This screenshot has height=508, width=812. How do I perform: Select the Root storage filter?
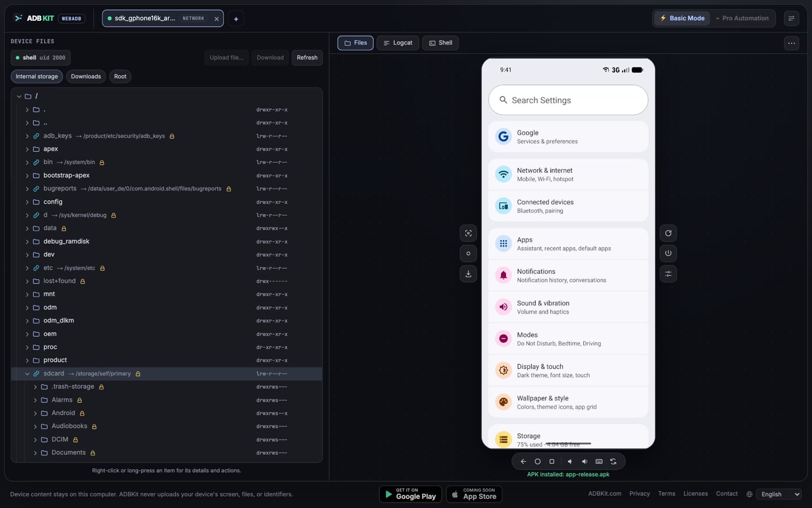[120, 77]
